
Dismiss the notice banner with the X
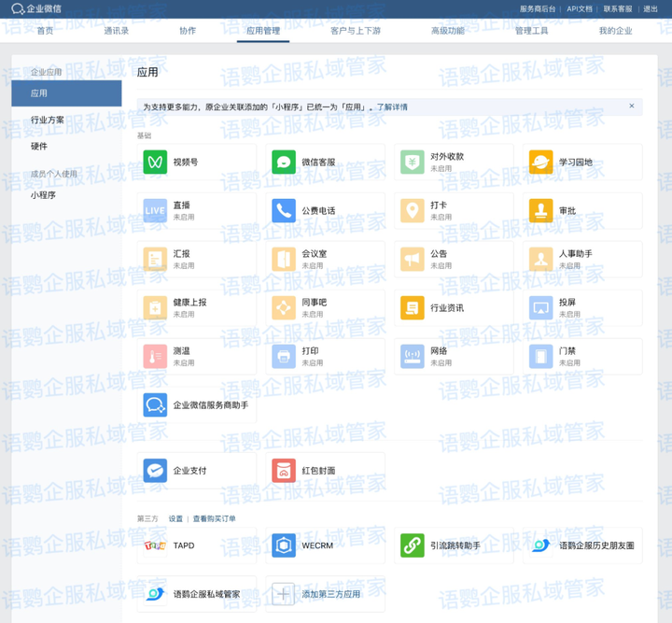(x=632, y=106)
